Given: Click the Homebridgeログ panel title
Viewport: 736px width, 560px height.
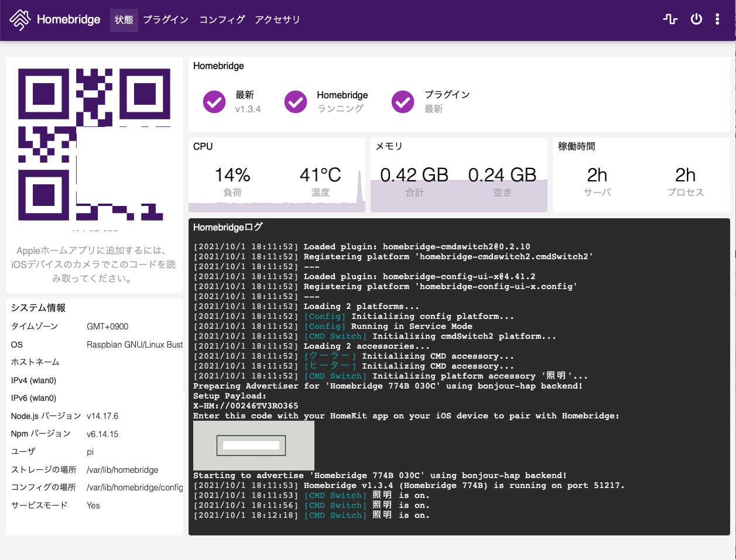Looking at the screenshot, I should click(x=228, y=227).
